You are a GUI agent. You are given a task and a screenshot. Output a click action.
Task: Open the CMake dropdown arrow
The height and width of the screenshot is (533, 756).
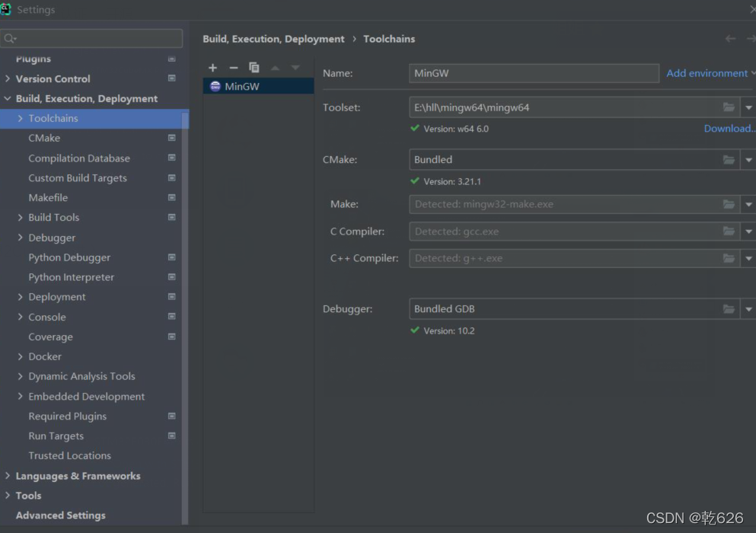748,160
